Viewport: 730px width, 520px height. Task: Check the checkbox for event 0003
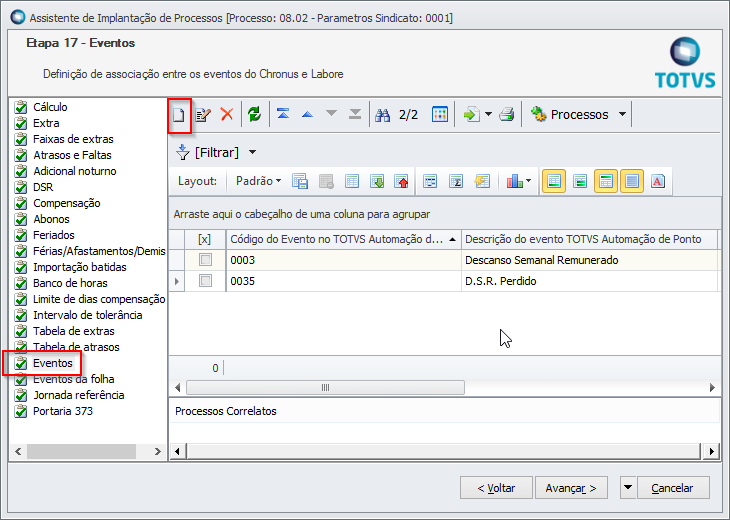point(205,260)
